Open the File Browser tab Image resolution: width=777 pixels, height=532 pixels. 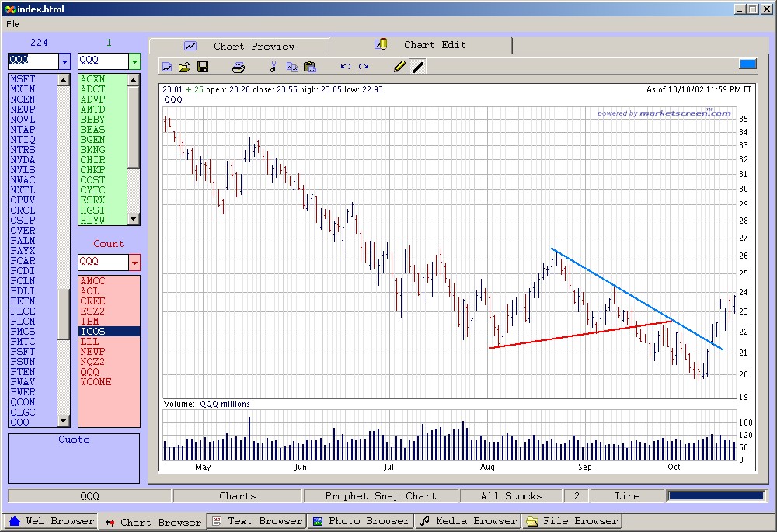pos(573,521)
